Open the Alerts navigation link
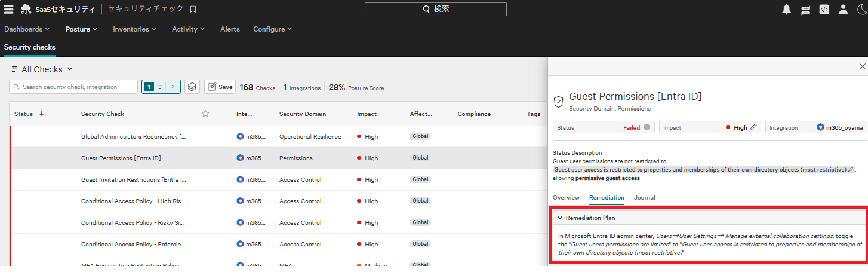Viewport: 868px width, 275px height. pos(230,29)
